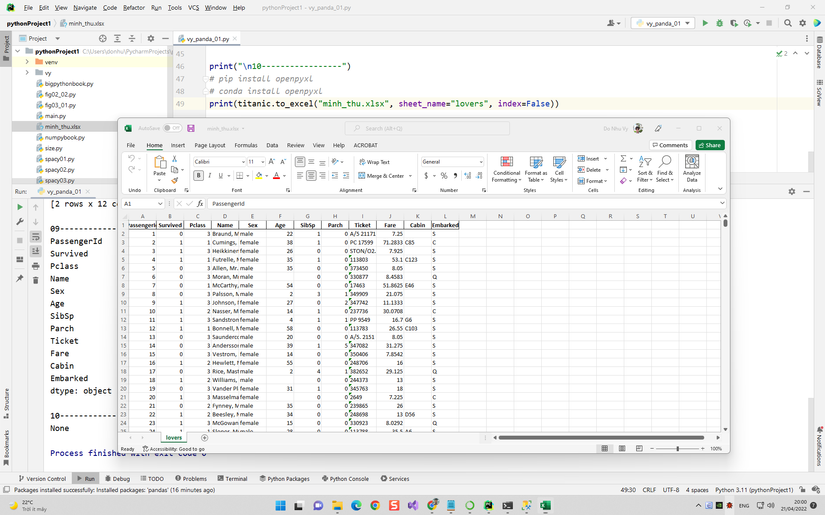Click Excel horizontal scrollbar
This screenshot has height=515, width=825.
click(x=601, y=438)
